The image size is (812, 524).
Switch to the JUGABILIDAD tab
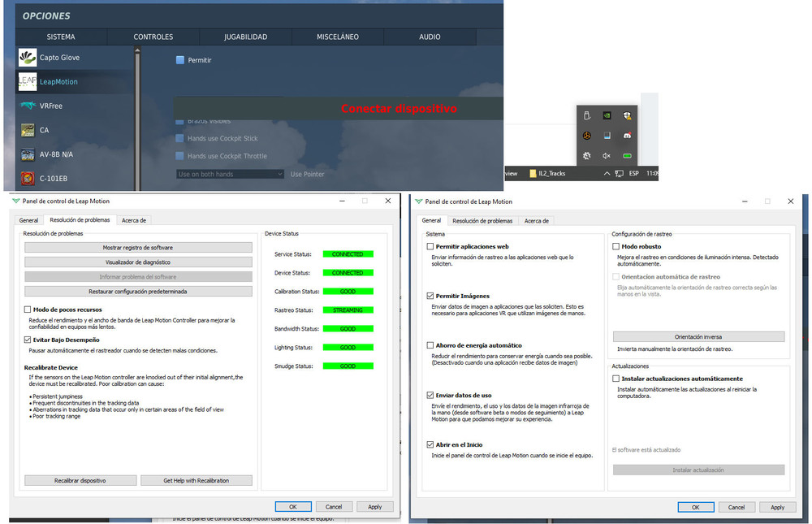[x=245, y=37]
